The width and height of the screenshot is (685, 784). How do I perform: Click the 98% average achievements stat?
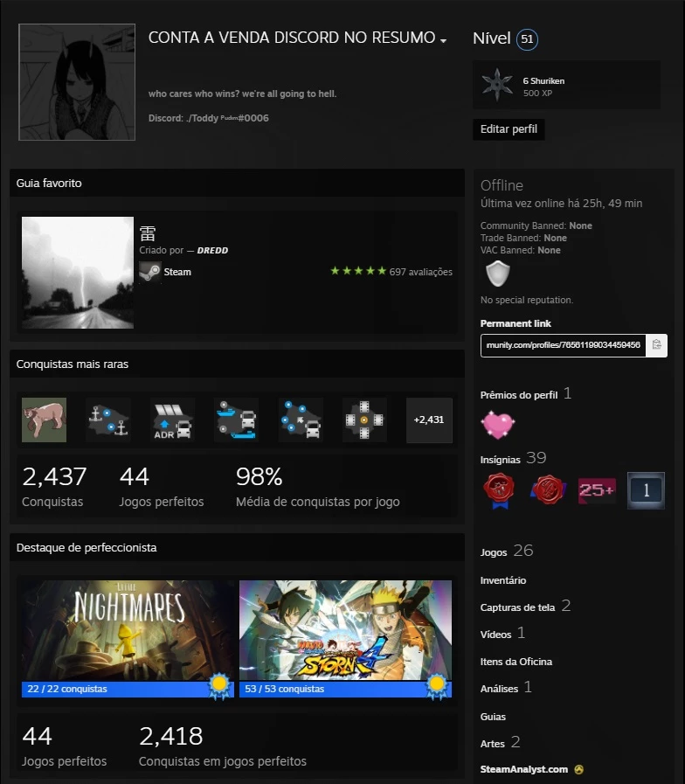tap(317, 486)
